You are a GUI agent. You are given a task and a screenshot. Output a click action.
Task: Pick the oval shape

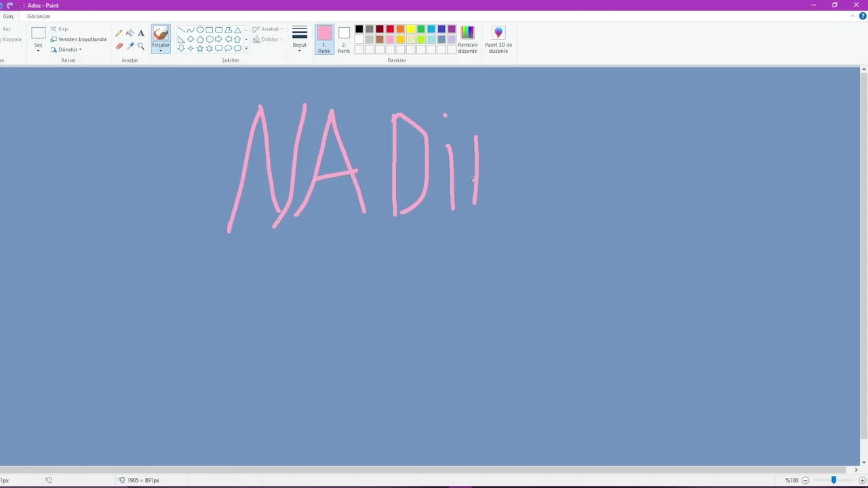pos(200,30)
